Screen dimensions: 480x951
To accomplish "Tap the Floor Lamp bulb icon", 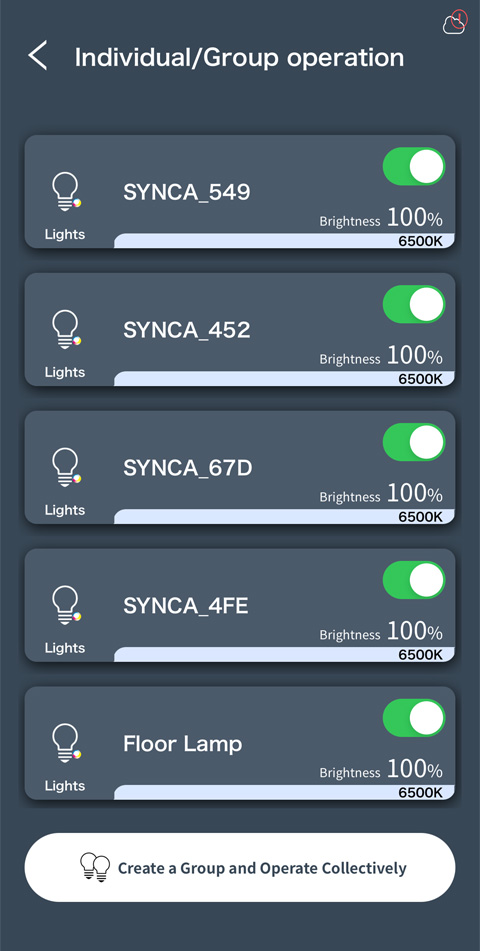I will (66, 743).
